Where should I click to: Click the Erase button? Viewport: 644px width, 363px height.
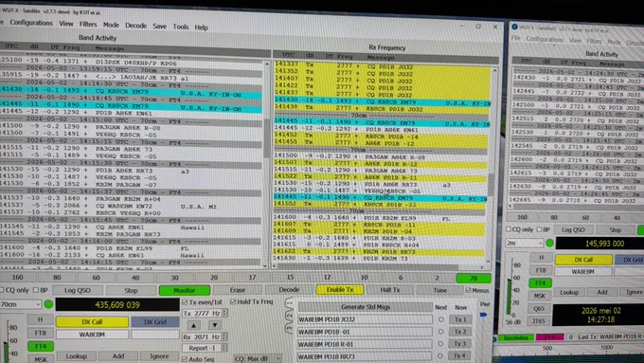click(x=238, y=290)
